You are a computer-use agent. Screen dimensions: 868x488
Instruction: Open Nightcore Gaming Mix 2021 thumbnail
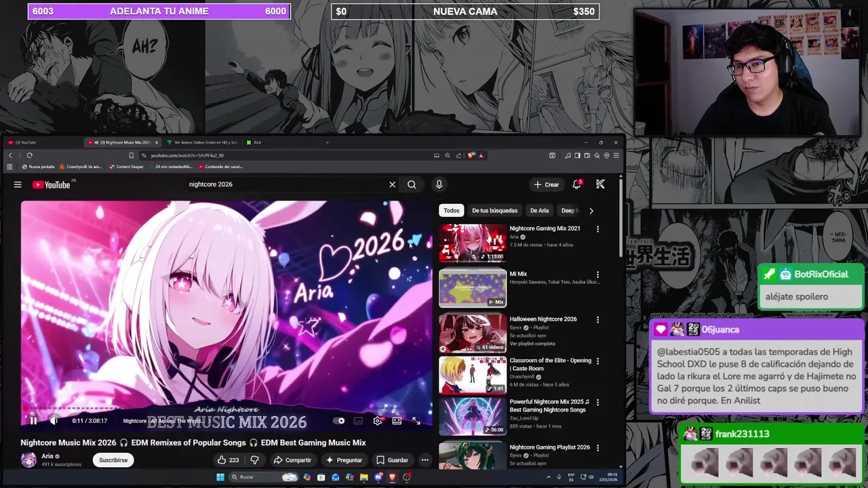pyautogui.click(x=473, y=243)
